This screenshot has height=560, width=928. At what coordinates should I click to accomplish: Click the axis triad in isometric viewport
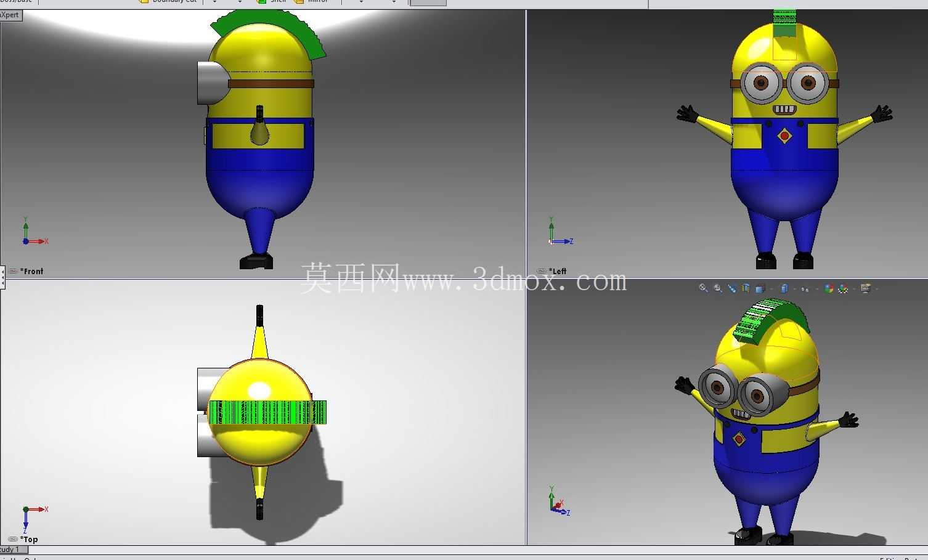(x=559, y=501)
